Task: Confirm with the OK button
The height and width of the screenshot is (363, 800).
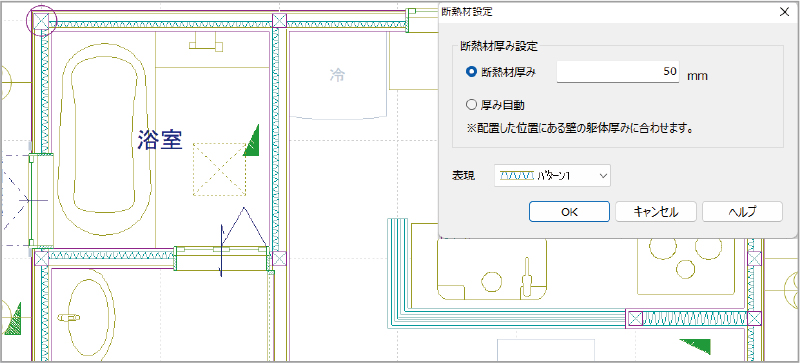Action: (569, 211)
